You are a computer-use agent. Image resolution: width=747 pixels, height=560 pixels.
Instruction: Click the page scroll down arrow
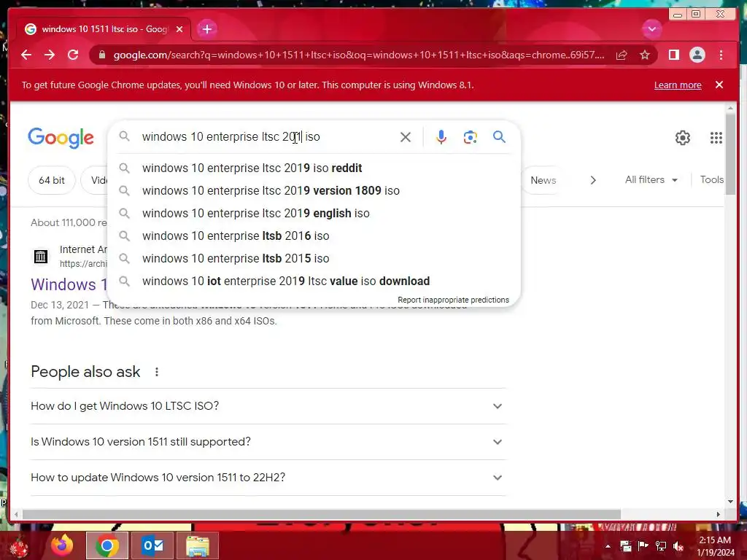pyautogui.click(x=731, y=502)
